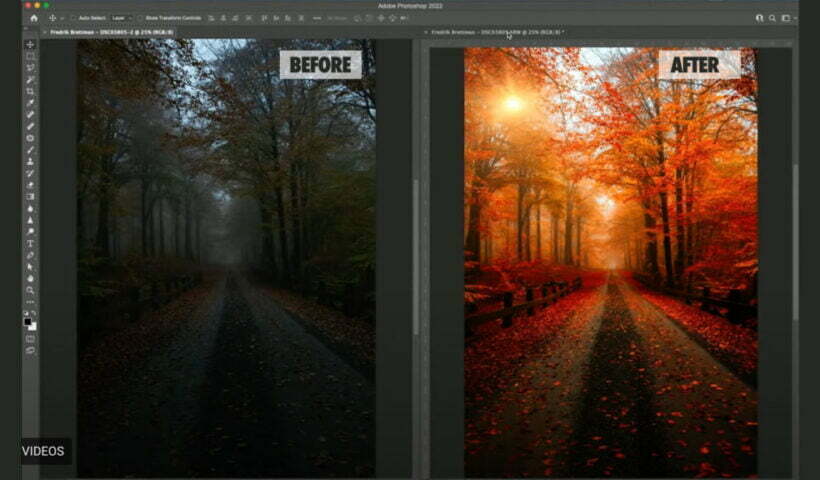The image size is (820, 480).
Task: Select the Crop tool
Action: tap(30, 91)
